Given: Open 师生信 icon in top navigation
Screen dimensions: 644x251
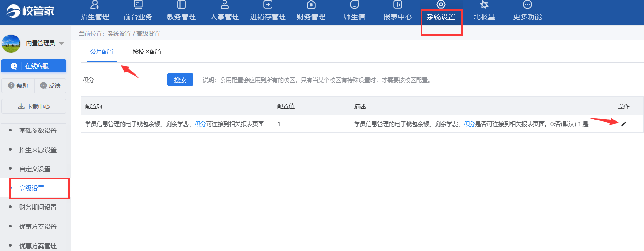Looking at the screenshot, I should click(x=354, y=5).
